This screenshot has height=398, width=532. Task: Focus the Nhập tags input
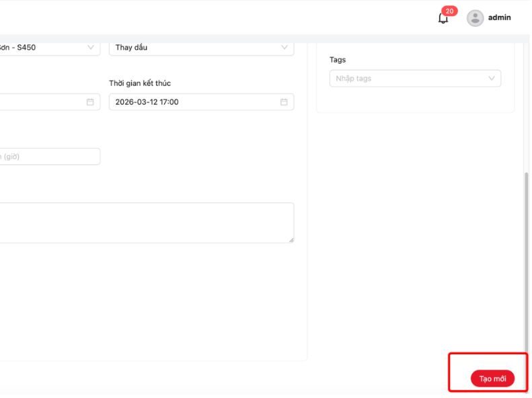[407, 79]
